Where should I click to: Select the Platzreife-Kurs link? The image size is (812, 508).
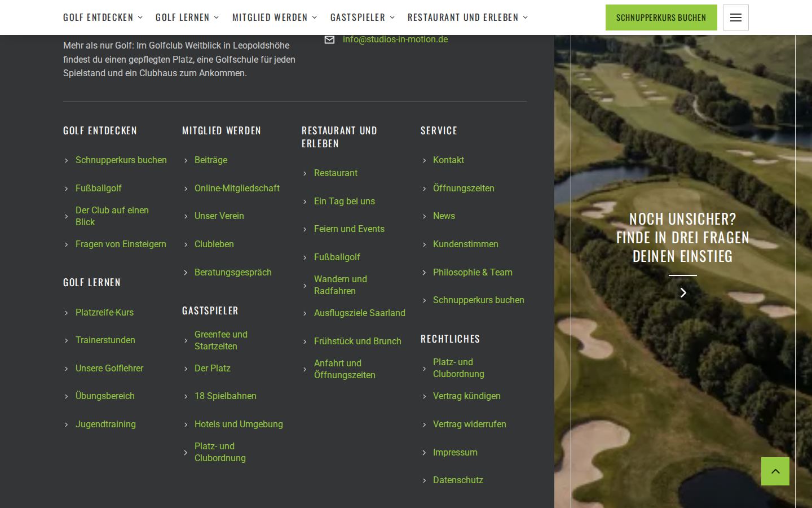click(104, 312)
